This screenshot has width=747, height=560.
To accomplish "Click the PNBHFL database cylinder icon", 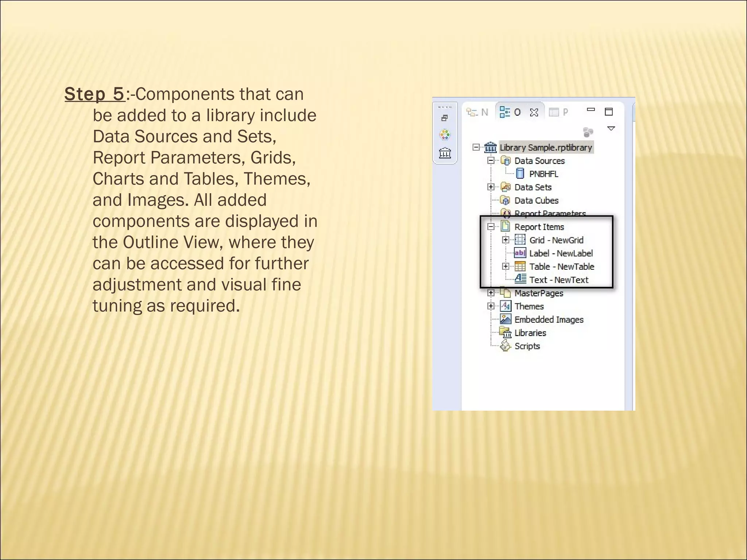I will pos(520,174).
